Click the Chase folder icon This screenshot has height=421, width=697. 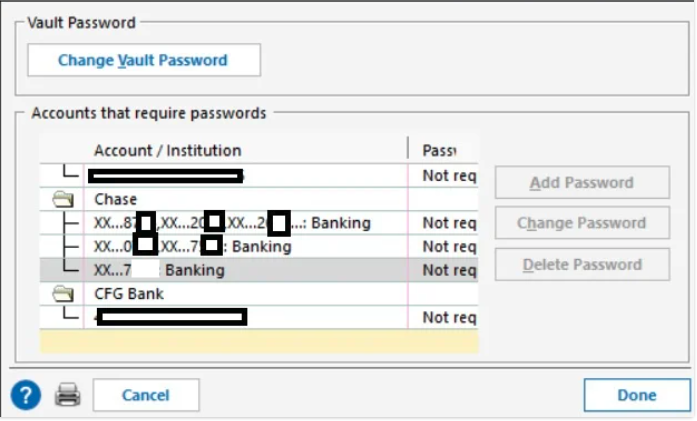click(63, 200)
